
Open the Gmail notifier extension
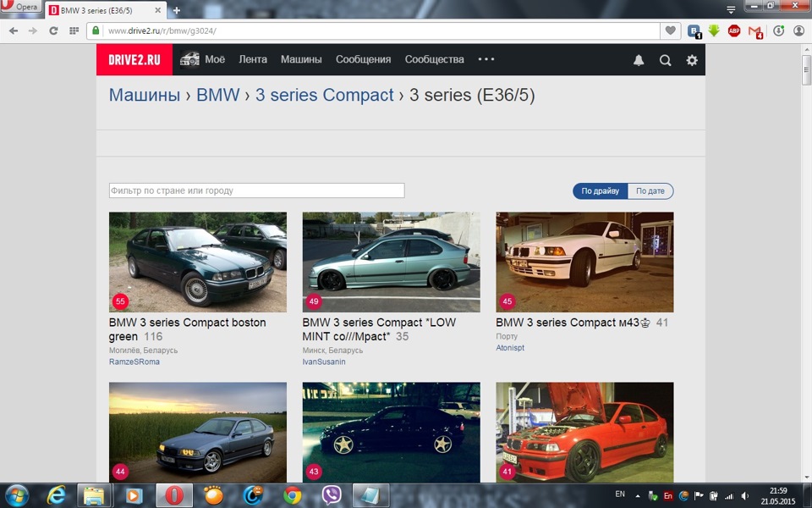pyautogui.click(x=755, y=31)
